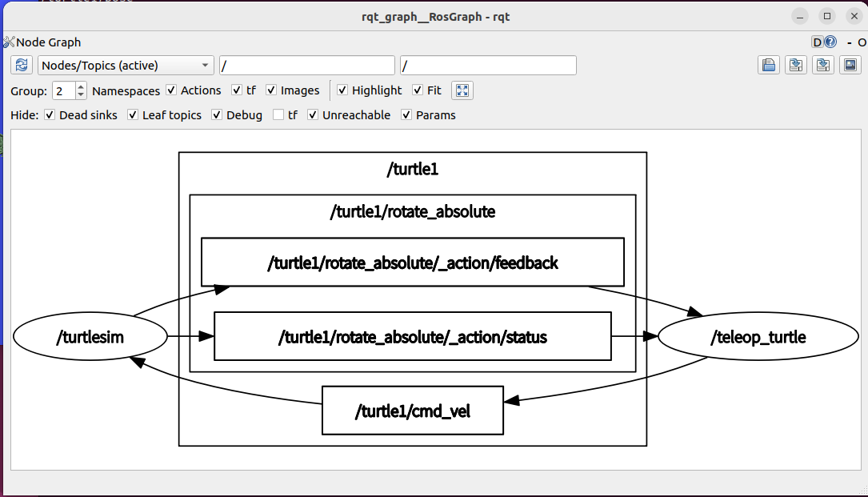This screenshot has width=868, height=497.
Task: Uncheck the Fit checkbox
Action: point(418,90)
